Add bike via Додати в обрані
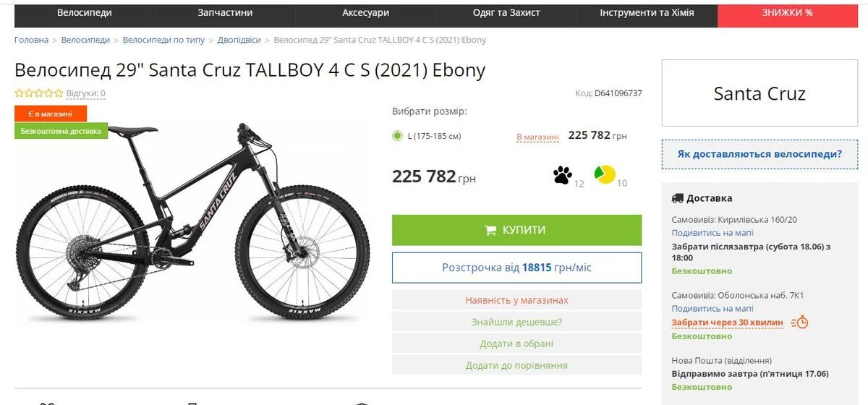This screenshot has height=405, width=868. [516, 344]
